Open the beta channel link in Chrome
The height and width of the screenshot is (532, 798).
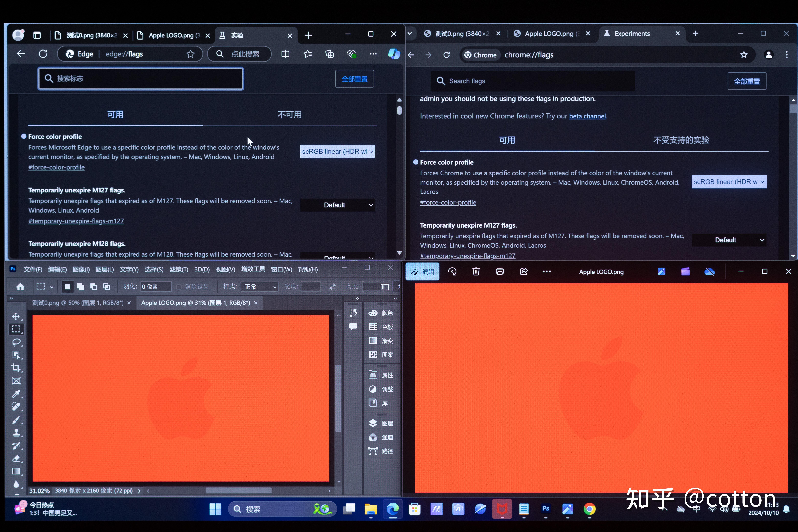(587, 116)
